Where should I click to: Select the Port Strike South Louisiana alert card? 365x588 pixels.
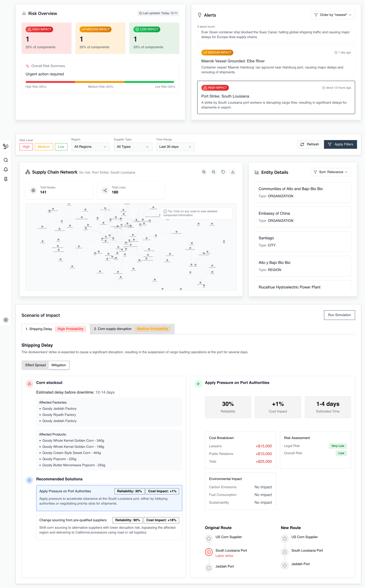[276, 97]
